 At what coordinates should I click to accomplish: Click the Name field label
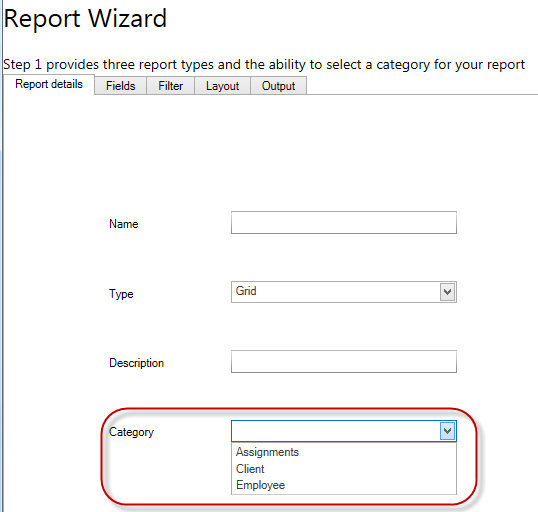(124, 224)
